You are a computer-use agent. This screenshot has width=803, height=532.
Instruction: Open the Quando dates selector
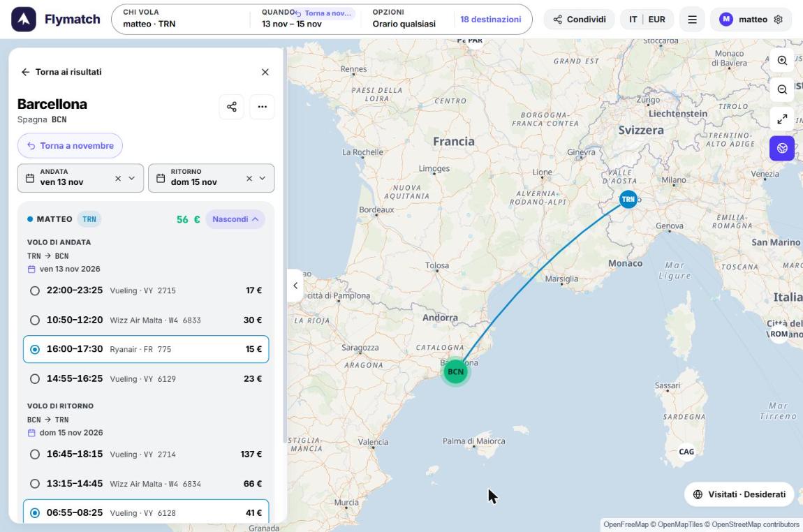(305, 19)
